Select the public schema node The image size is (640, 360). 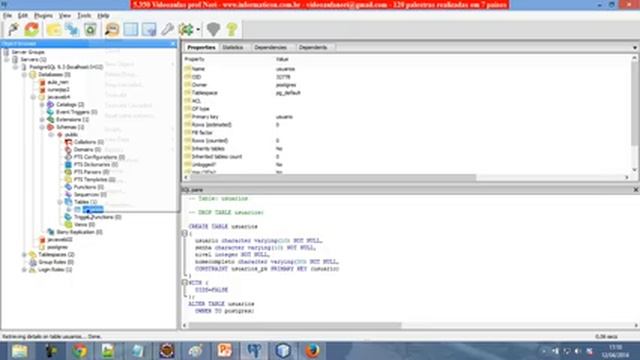[x=71, y=135]
